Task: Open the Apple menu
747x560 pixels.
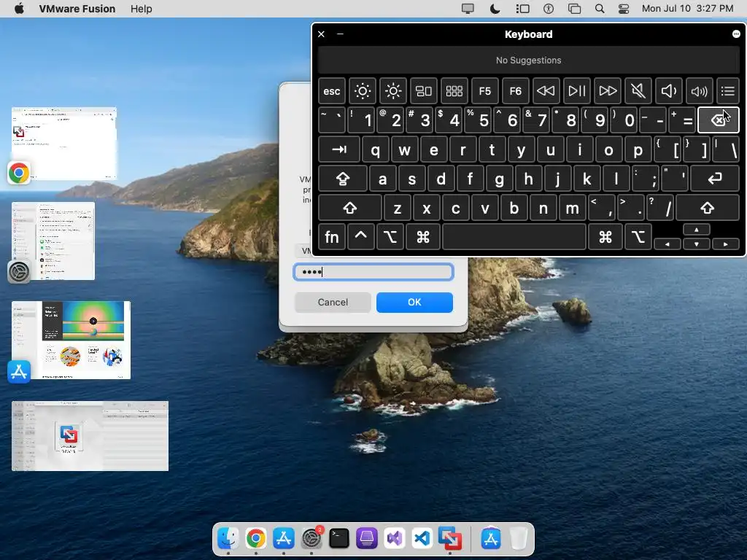Action: pos(19,9)
